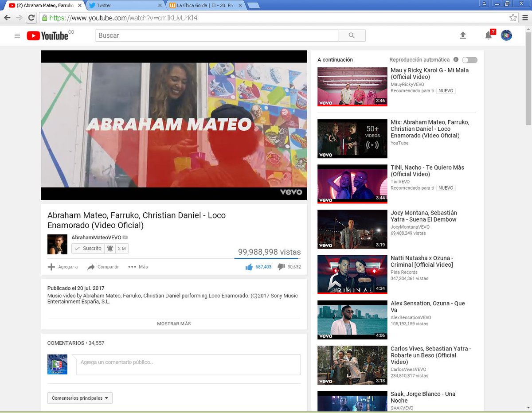Click the 687,403 likes count
Image resolution: width=532 pixels, height=413 pixels.
pyautogui.click(x=263, y=267)
